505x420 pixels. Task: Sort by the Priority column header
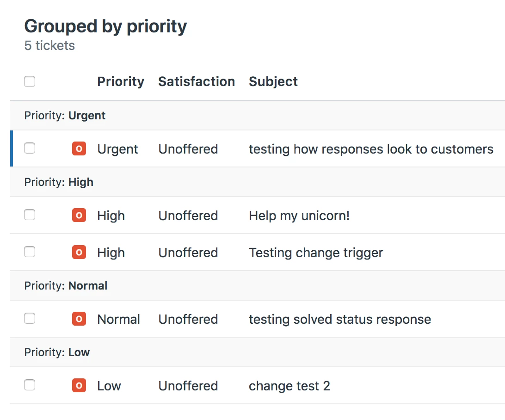point(121,82)
